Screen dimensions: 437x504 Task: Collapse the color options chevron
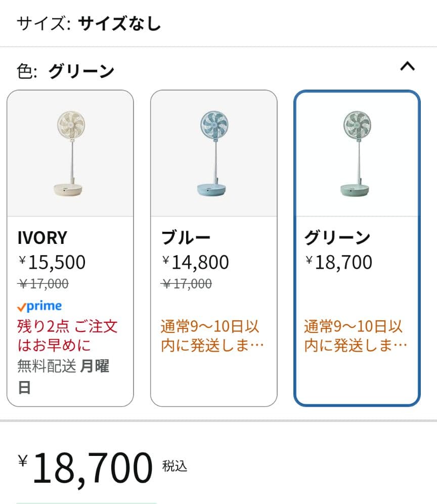click(x=407, y=67)
